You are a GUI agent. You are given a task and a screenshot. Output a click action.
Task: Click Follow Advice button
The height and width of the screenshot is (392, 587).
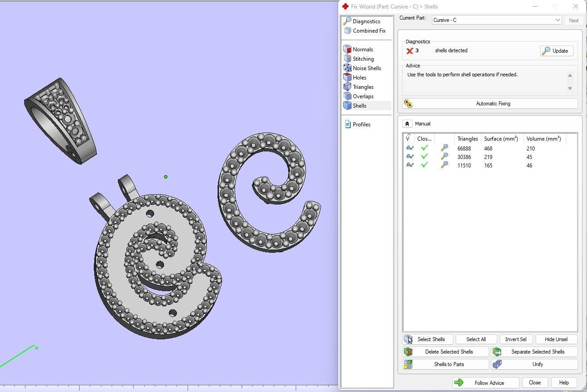click(x=486, y=383)
